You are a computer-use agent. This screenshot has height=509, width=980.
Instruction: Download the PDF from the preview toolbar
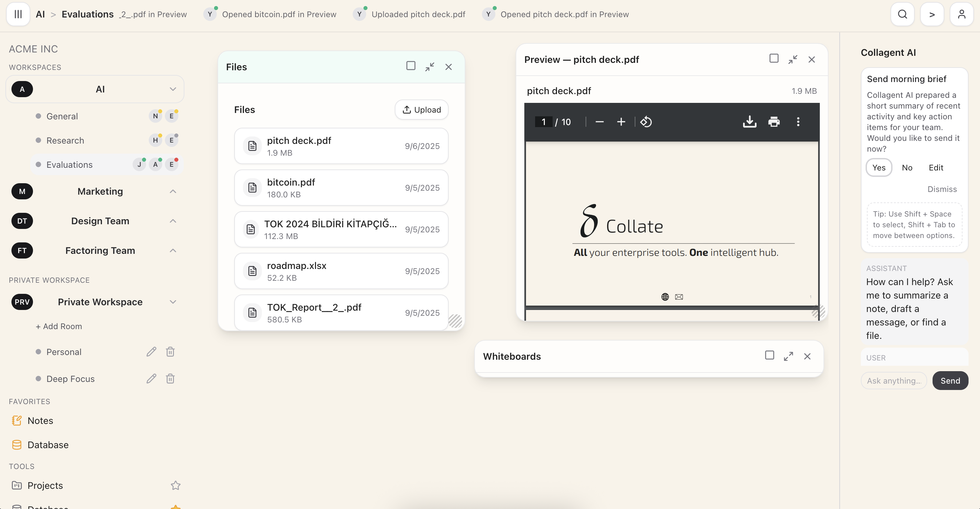(x=749, y=122)
